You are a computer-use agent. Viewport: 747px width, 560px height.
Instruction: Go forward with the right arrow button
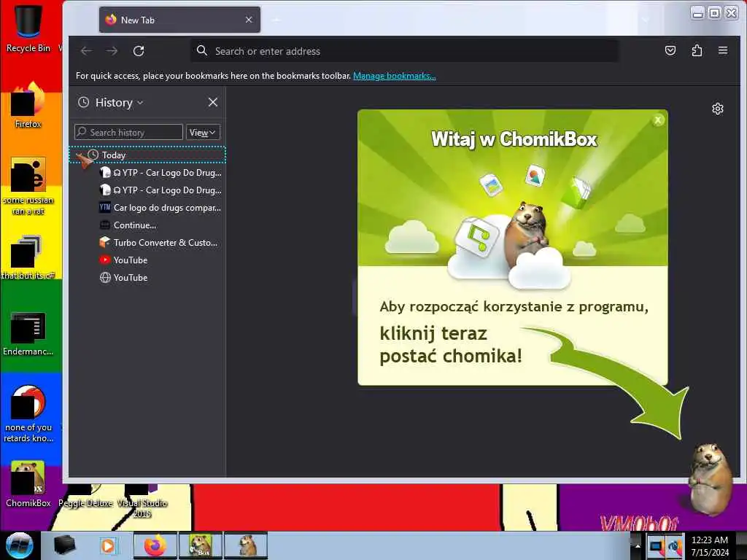click(x=112, y=51)
